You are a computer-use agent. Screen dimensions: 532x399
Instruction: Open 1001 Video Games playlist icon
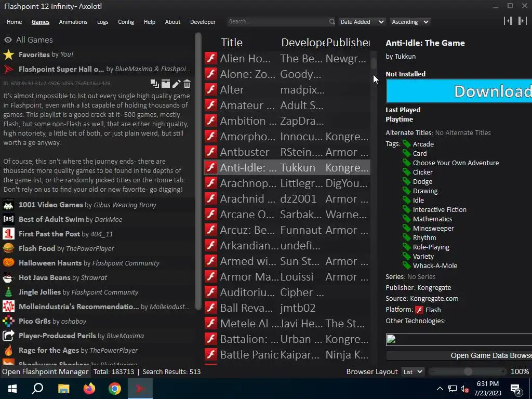(x=8, y=205)
